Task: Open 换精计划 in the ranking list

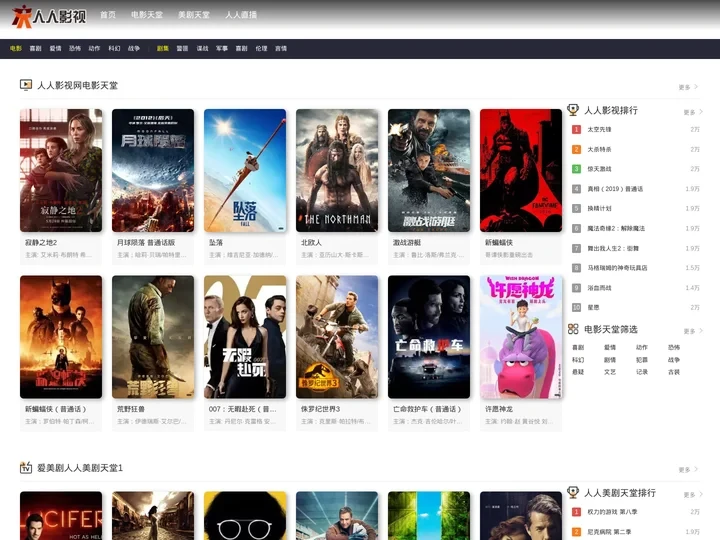Action: tap(599, 208)
